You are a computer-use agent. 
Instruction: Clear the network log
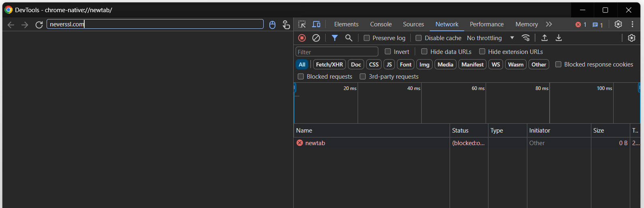[x=316, y=38]
